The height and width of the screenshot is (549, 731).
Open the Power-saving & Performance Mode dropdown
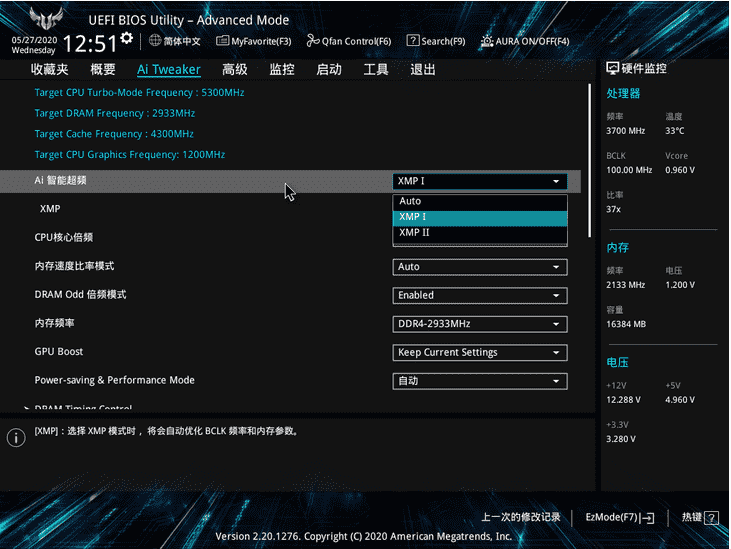click(480, 381)
